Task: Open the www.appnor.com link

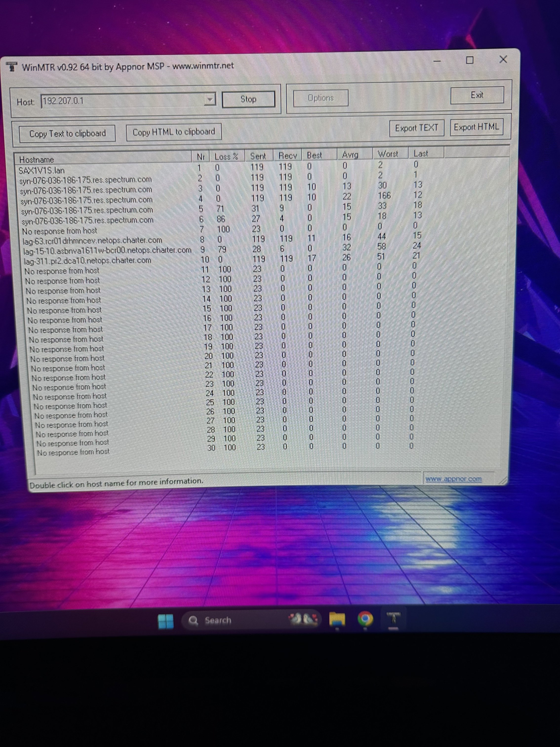Action: (453, 479)
